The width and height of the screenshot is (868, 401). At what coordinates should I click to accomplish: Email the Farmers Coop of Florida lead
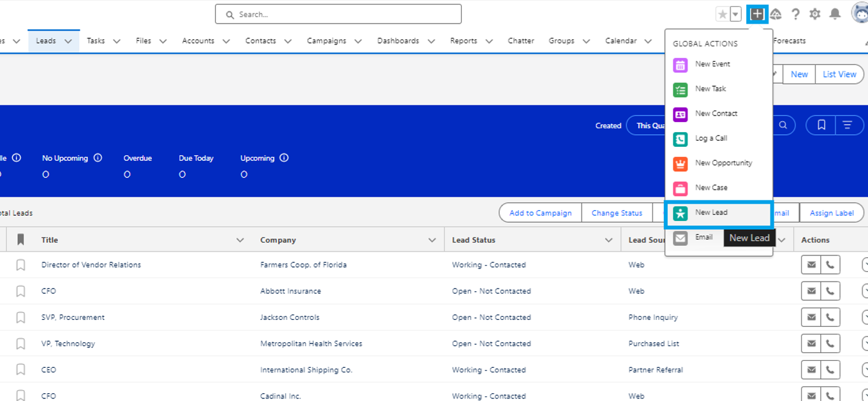click(811, 264)
